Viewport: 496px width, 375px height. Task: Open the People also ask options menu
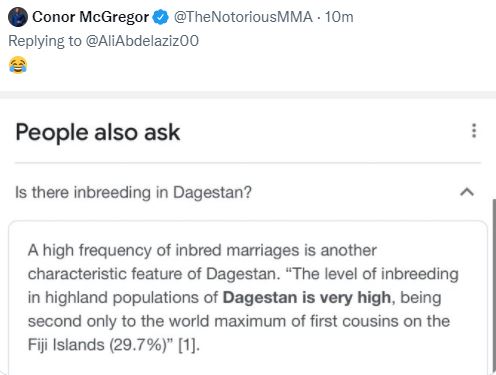click(474, 131)
